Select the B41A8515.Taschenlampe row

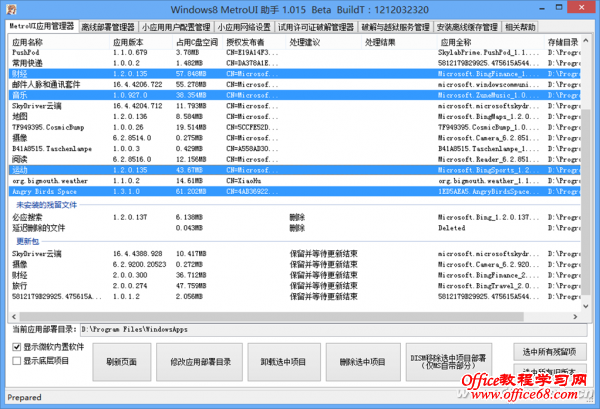[295, 149]
